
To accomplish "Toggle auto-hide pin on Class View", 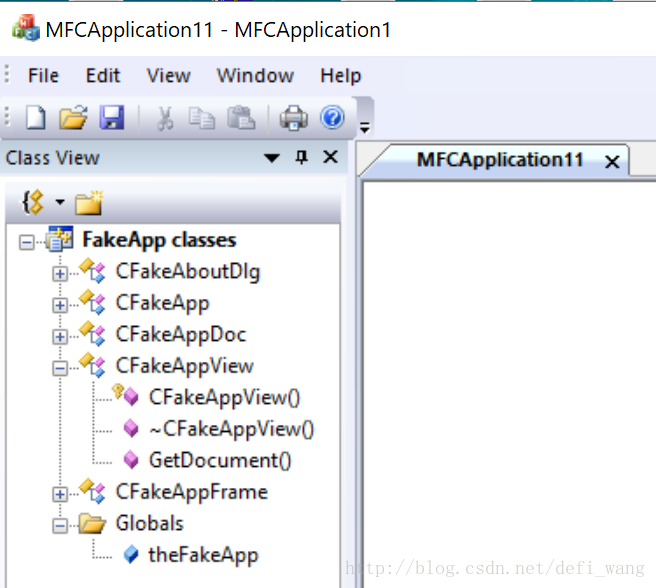I will 302,157.
